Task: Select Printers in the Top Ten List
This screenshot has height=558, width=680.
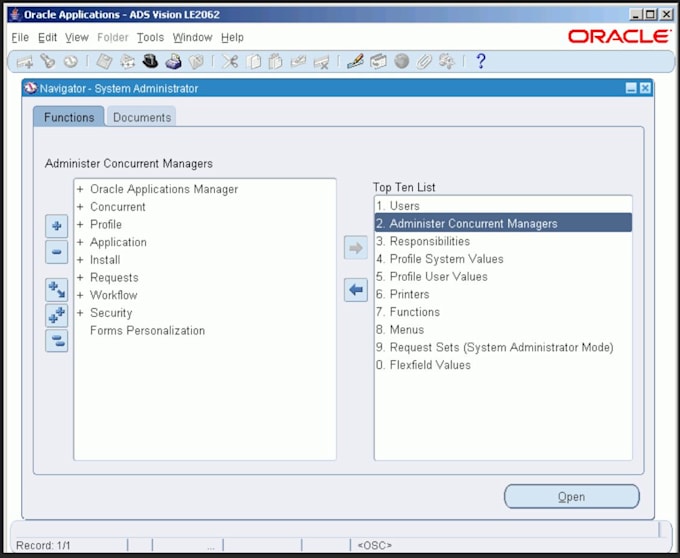Action: 503,294
